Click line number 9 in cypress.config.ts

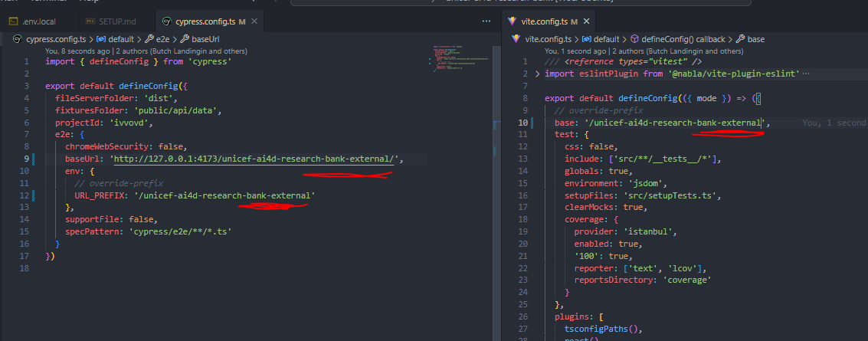(26, 159)
